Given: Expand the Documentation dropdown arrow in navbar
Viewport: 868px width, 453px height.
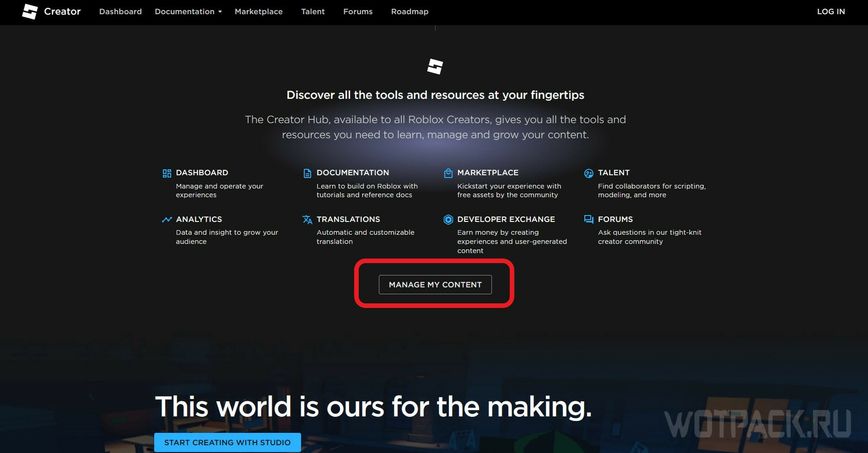Looking at the screenshot, I should 220,12.
